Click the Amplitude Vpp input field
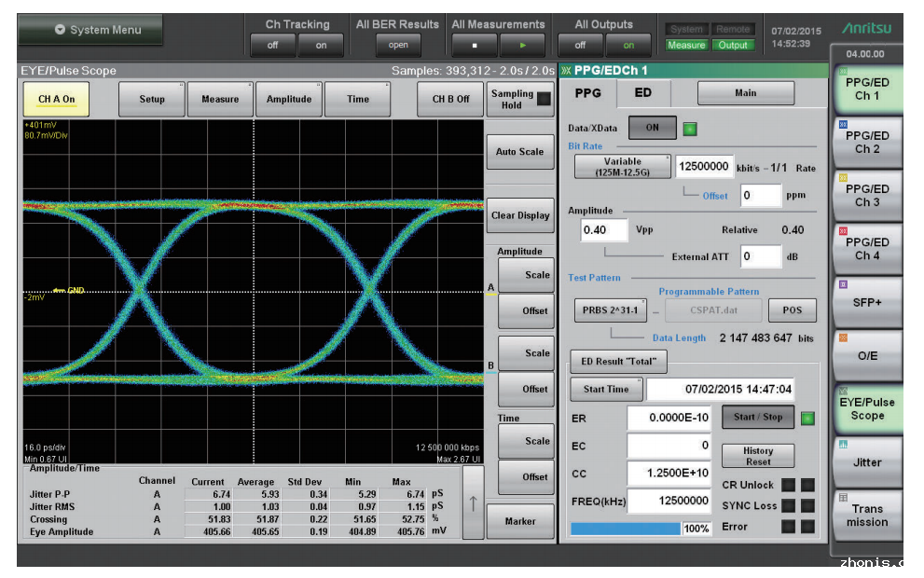This screenshot has height=578, width=924. [604, 230]
